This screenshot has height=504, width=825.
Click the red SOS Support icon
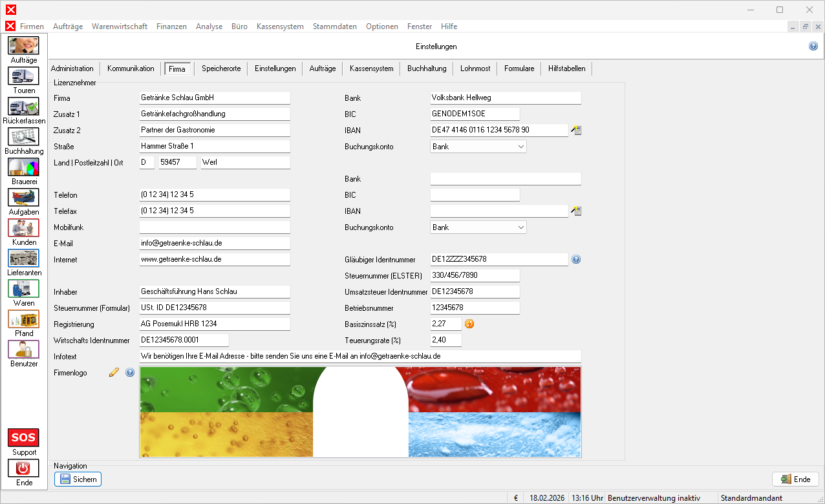click(x=23, y=438)
